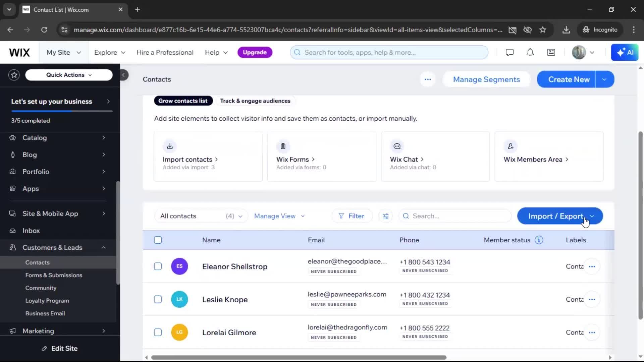Screen dimensions: 644x362
Task: Open the chat messages icon in header
Action: point(509,53)
